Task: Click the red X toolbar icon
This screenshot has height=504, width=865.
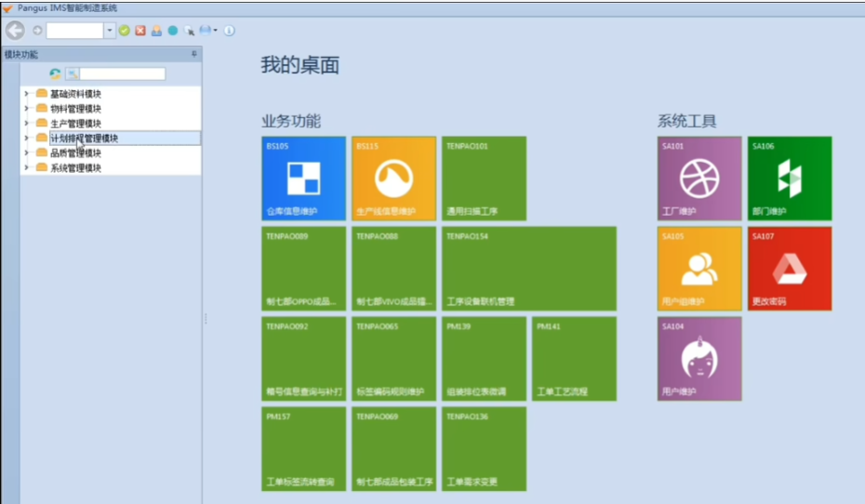Action: tap(140, 31)
